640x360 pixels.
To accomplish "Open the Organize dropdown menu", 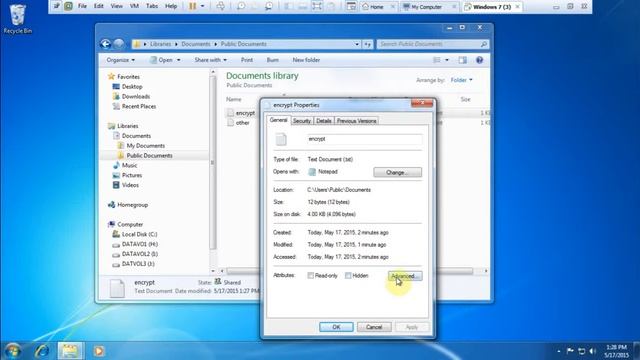I will coord(120,60).
